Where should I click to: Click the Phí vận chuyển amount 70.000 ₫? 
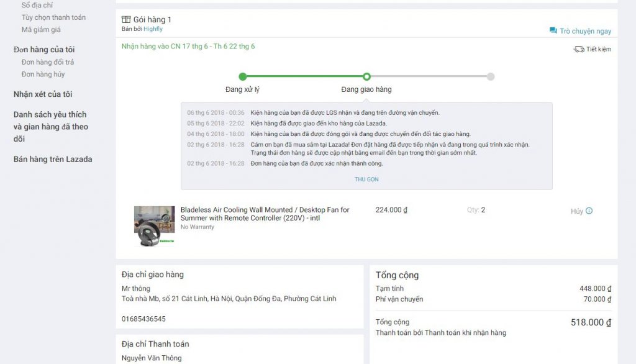[x=597, y=299]
